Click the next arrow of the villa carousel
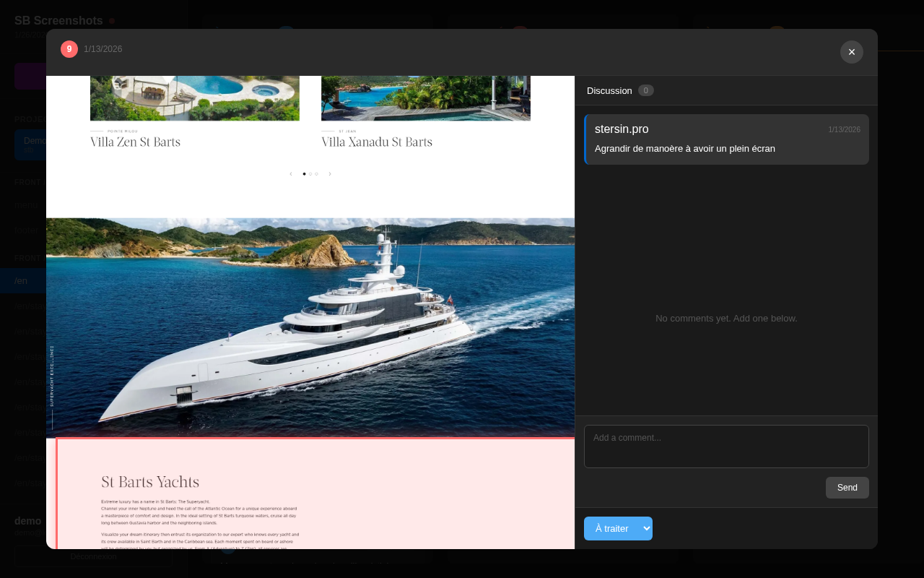Viewport: 924px width, 578px height. [330, 174]
